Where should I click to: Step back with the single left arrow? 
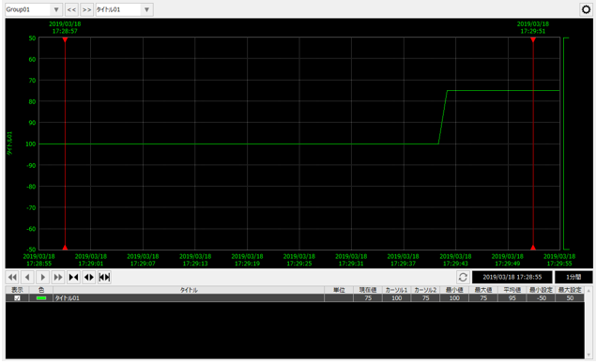[x=27, y=278]
